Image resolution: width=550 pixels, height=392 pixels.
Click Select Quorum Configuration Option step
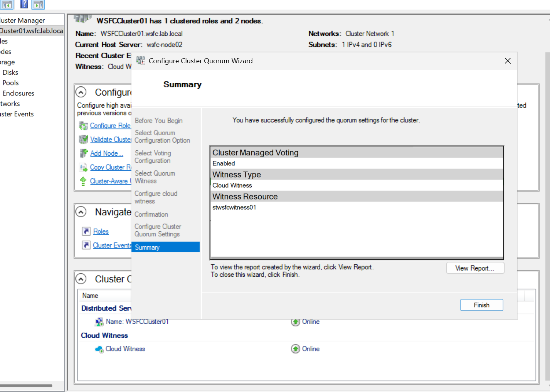(x=162, y=136)
